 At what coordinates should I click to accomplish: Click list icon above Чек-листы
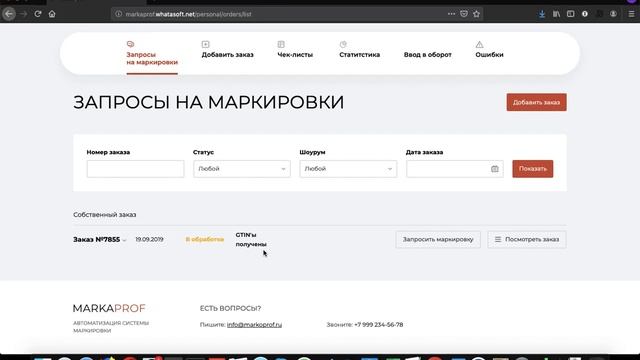tap(281, 44)
